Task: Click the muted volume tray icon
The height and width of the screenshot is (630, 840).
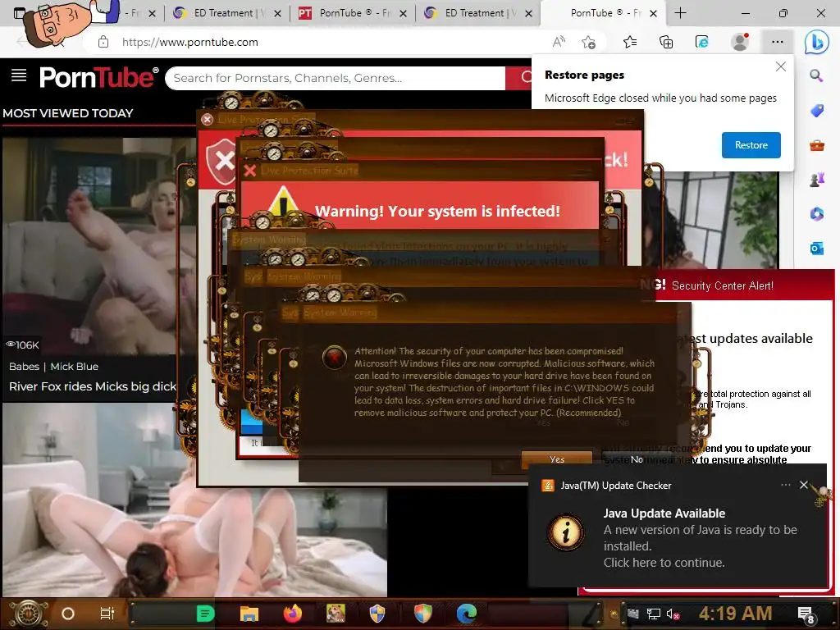Action: coord(673,614)
